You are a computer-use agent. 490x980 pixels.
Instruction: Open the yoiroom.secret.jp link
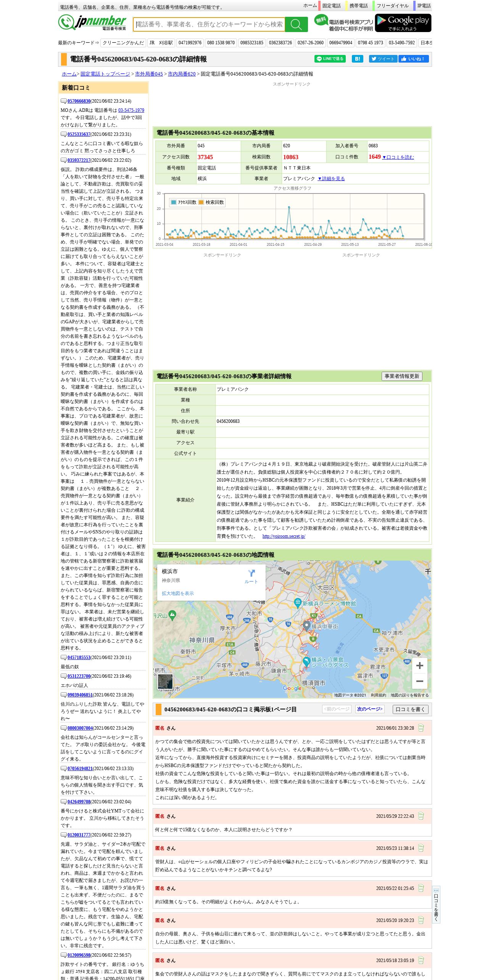tap(284, 536)
